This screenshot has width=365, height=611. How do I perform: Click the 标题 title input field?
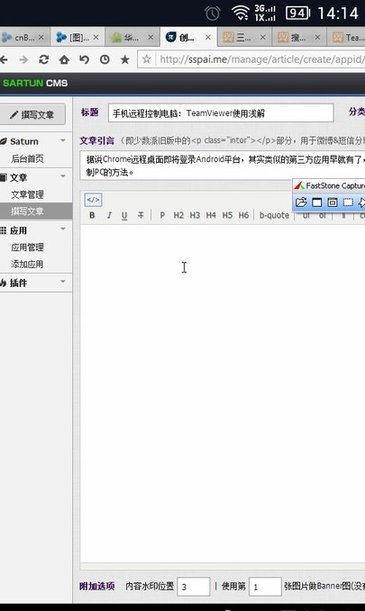point(221,113)
